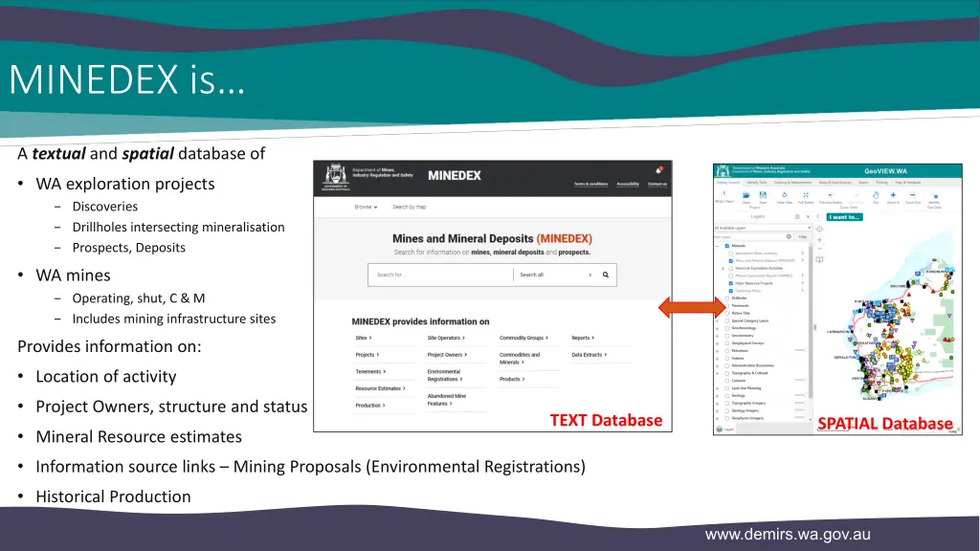Open the Maps & Data Sources tab
The image size is (980, 551).
tap(835, 183)
